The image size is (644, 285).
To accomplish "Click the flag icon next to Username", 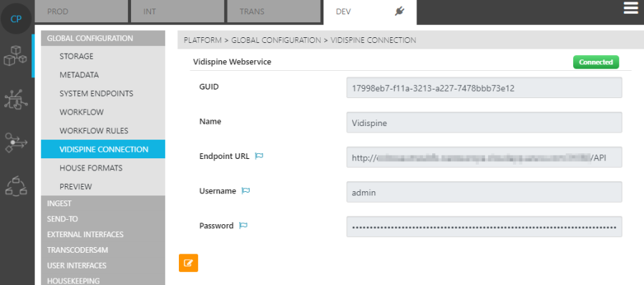I will click(x=245, y=190).
